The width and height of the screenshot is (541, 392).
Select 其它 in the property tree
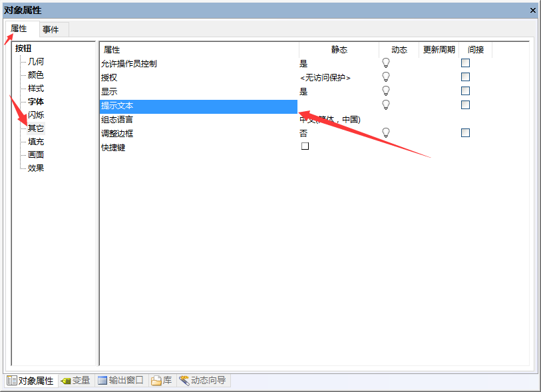(36, 128)
